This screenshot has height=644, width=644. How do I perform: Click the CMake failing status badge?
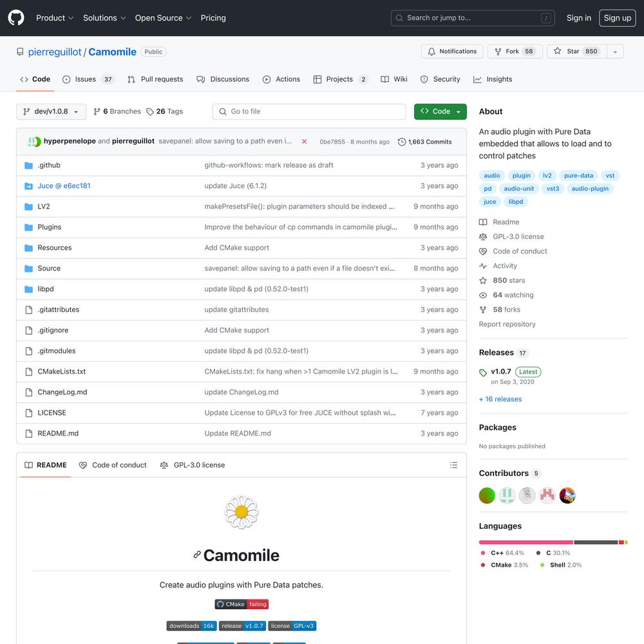tap(241, 604)
